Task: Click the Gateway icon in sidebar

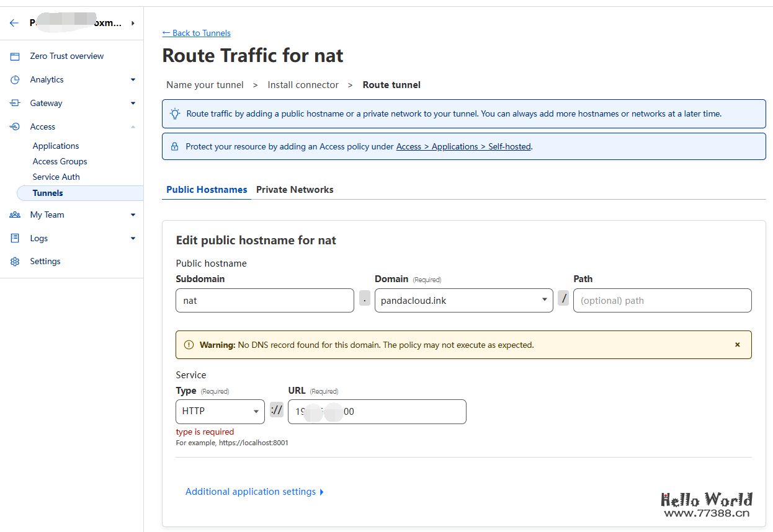Action: 15,104
